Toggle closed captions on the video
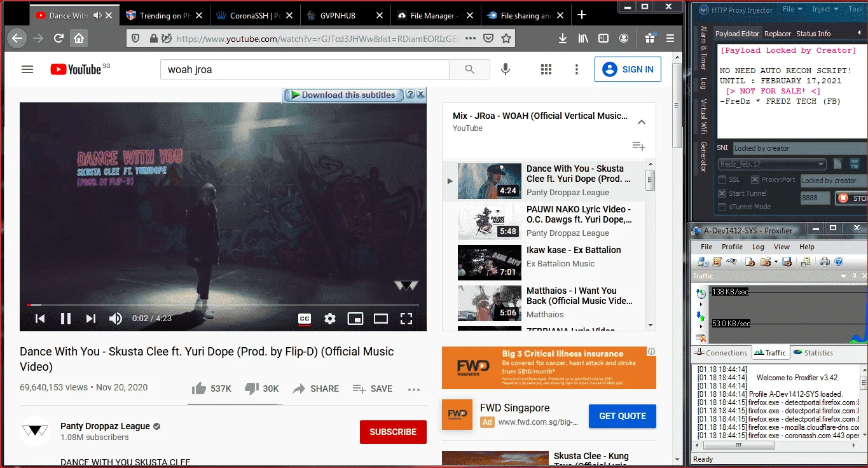The width and height of the screenshot is (868, 468). (305, 319)
